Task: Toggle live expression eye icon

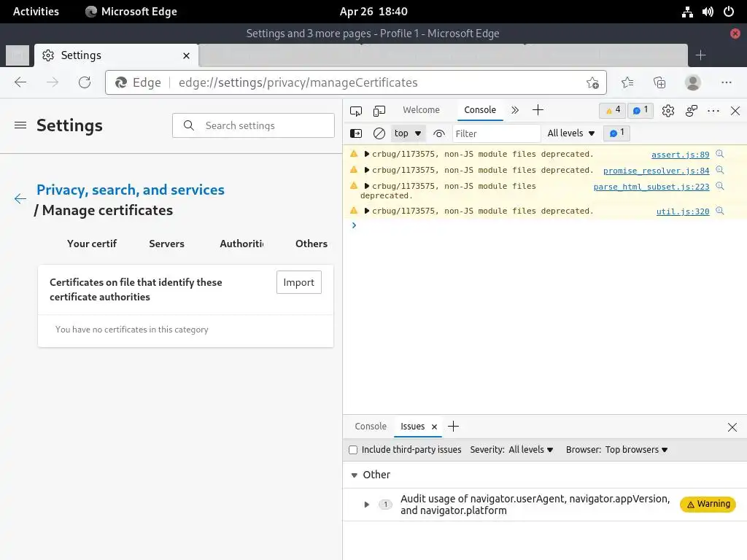Action: point(438,133)
